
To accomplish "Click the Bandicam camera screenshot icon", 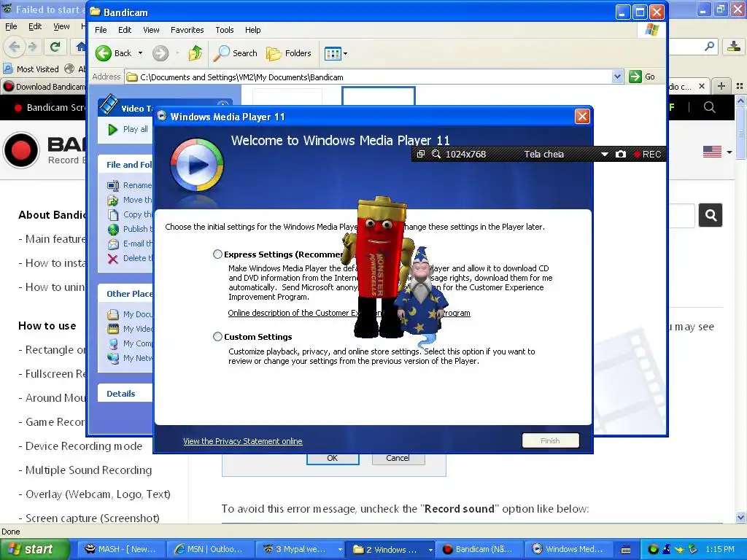I will pyautogui.click(x=620, y=155).
